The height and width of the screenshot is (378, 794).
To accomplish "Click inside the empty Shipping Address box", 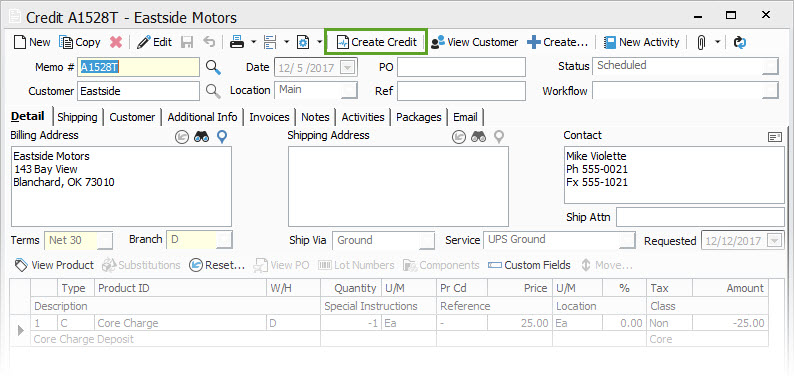I will click(x=398, y=186).
